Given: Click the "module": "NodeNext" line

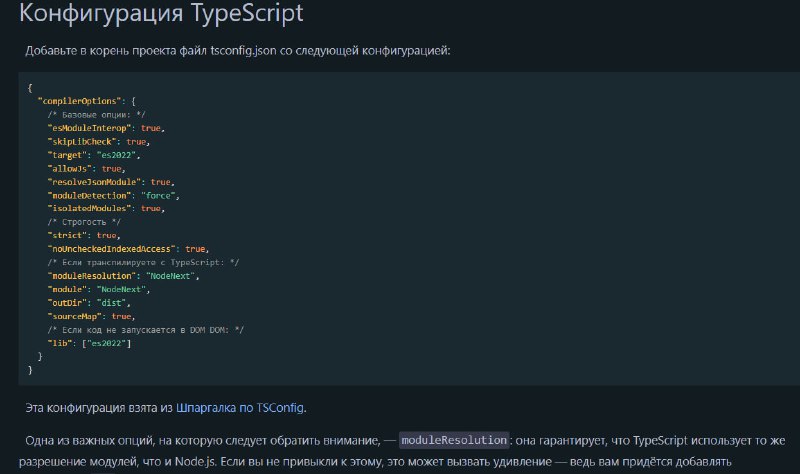Looking at the screenshot, I should click(98, 289).
